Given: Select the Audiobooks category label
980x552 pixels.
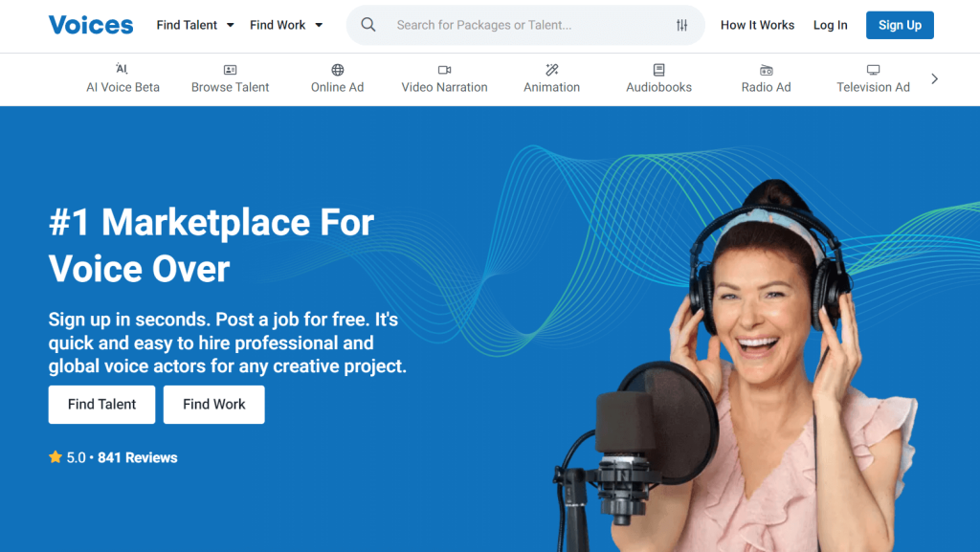Looking at the screenshot, I should point(658,87).
